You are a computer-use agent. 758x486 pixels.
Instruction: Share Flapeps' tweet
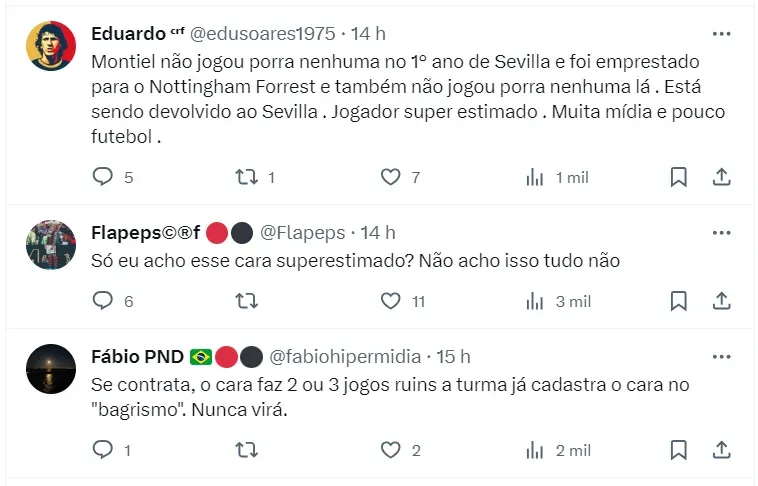coord(721,301)
